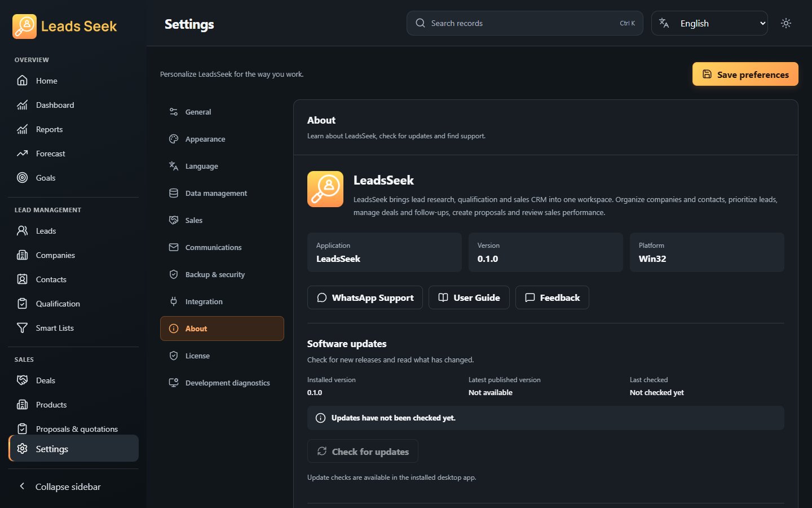This screenshot has height=508, width=812.
Task: Click the Search records field
Action: (524, 23)
